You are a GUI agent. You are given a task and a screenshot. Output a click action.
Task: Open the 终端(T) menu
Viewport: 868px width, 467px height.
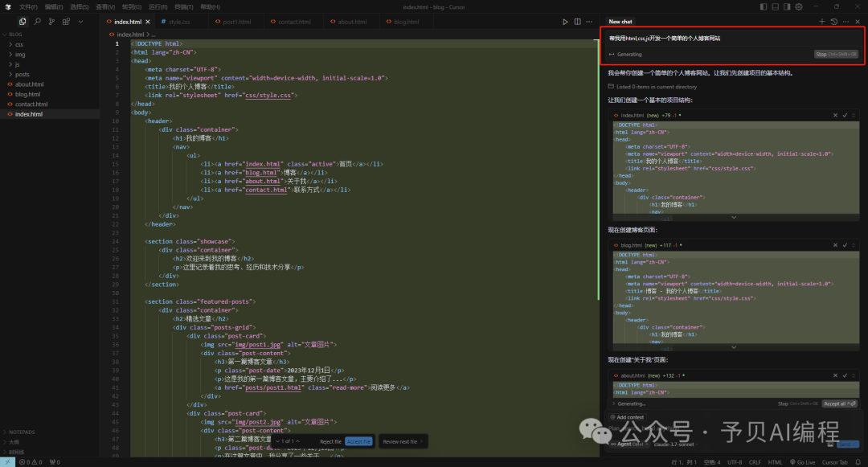click(x=184, y=6)
